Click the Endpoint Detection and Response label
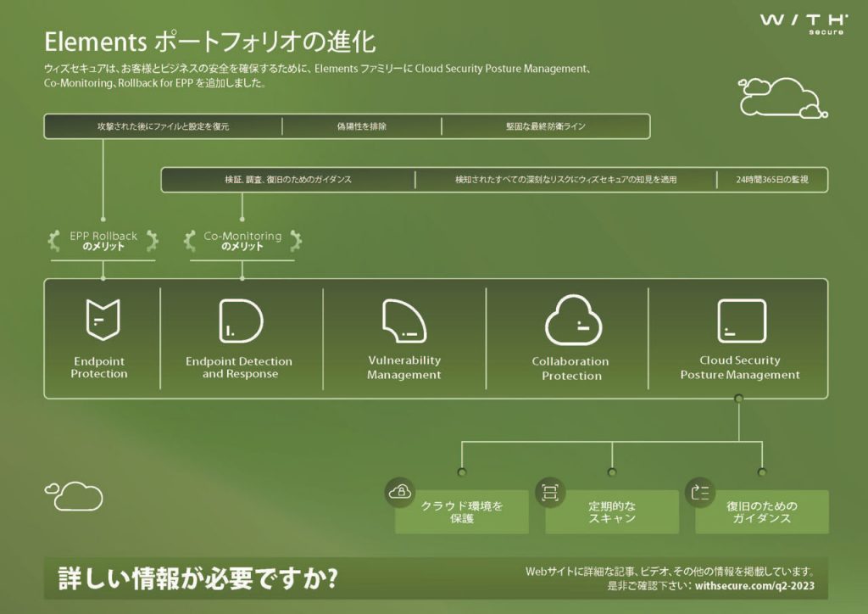Image resolution: width=868 pixels, height=614 pixels. (x=239, y=367)
